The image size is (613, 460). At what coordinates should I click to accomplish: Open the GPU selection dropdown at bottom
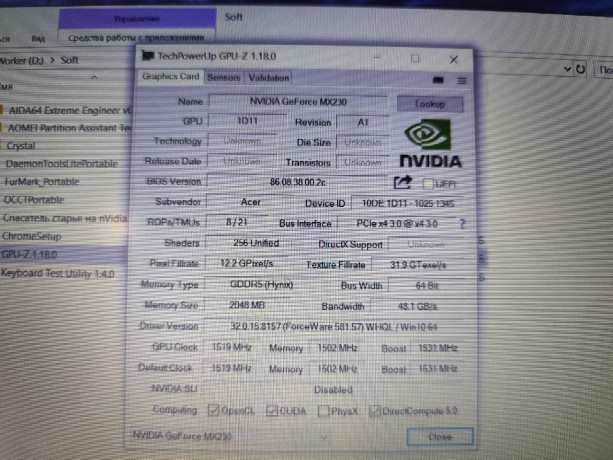pos(324,437)
